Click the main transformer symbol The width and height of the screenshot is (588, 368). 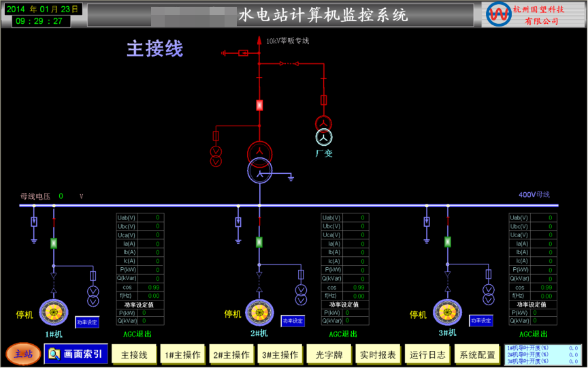click(x=259, y=162)
